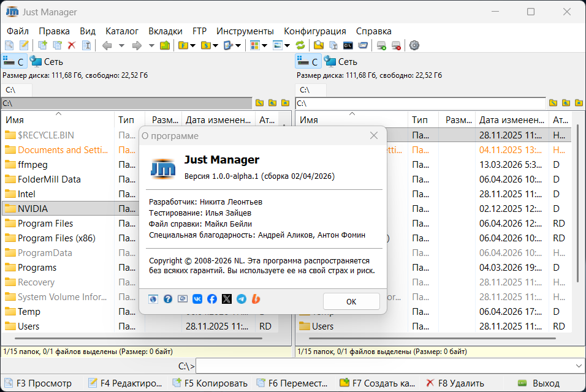Click the Disconnect network drive icon
This screenshot has height=392, width=586.
396,45
